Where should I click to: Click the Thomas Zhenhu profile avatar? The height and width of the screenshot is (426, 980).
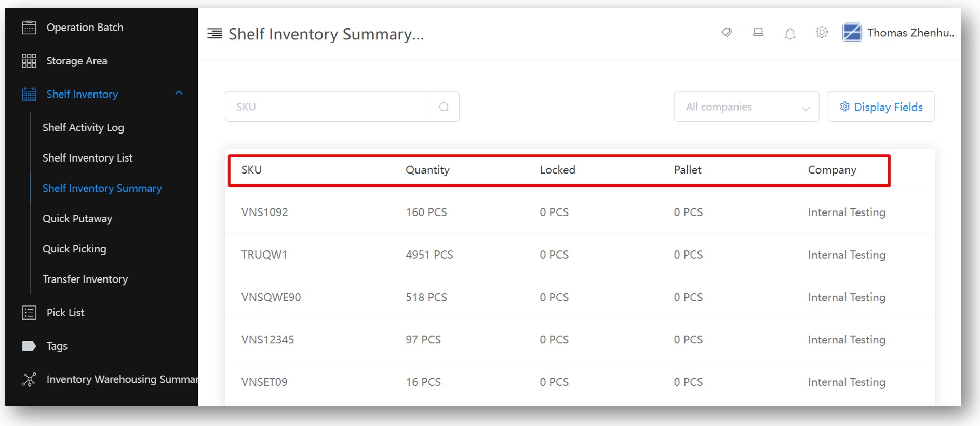click(x=852, y=33)
